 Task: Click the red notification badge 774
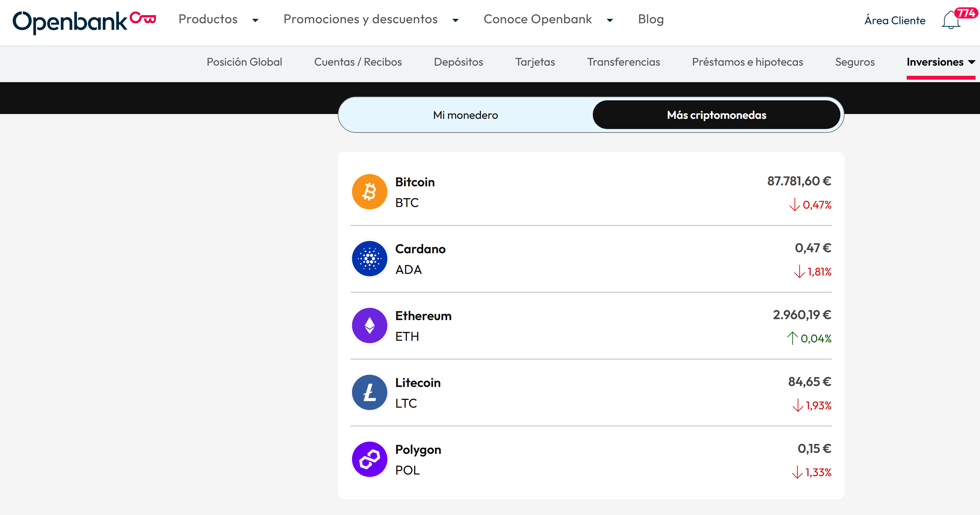tap(966, 13)
